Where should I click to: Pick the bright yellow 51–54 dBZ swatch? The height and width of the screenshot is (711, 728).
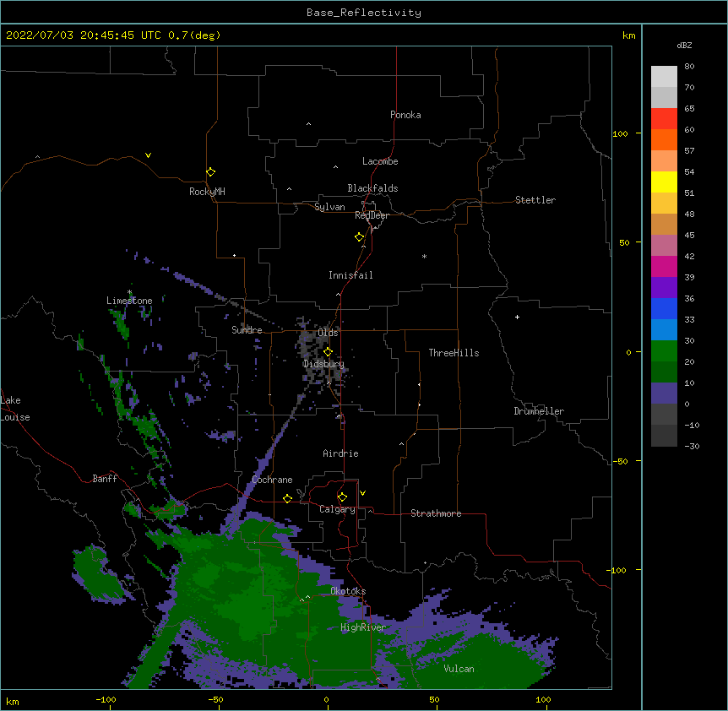click(664, 182)
